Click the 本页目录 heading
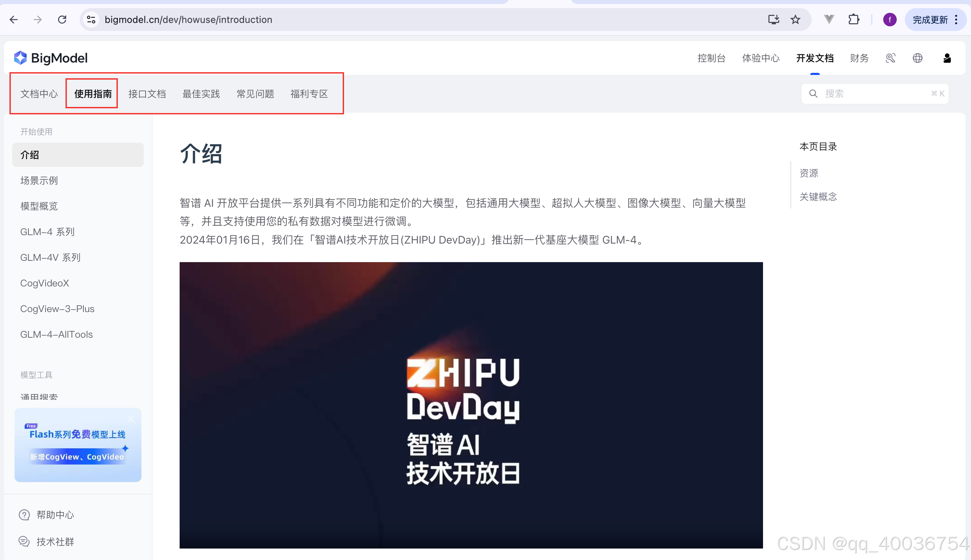Image resolution: width=971 pixels, height=560 pixels. (818, 146)
